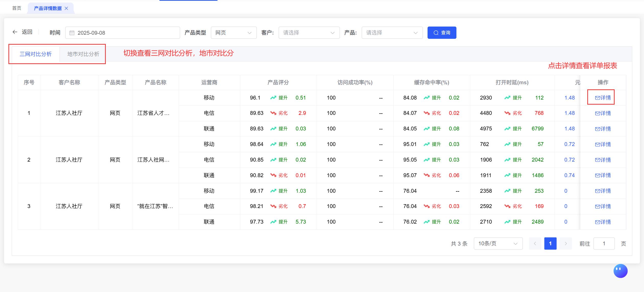This screenshot has width=644, height=292.
Task: Expand the 10条/页 page size dropdown
Action: 498,244
